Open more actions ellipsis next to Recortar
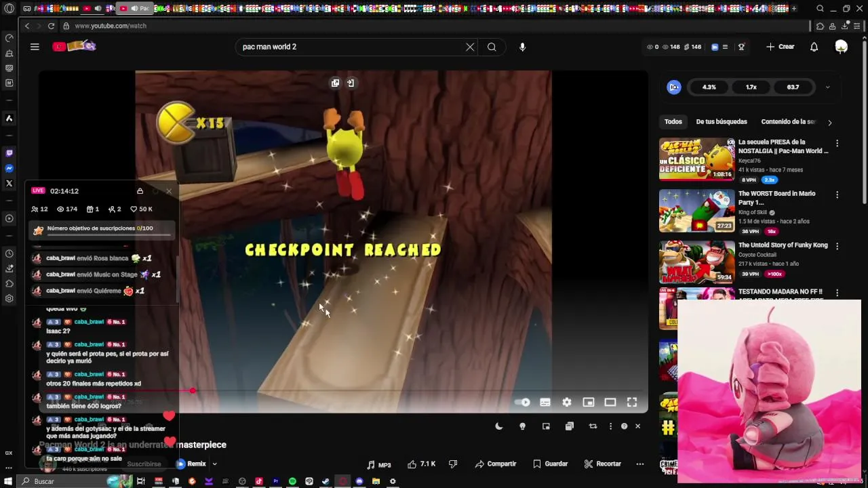 (639, 464)
